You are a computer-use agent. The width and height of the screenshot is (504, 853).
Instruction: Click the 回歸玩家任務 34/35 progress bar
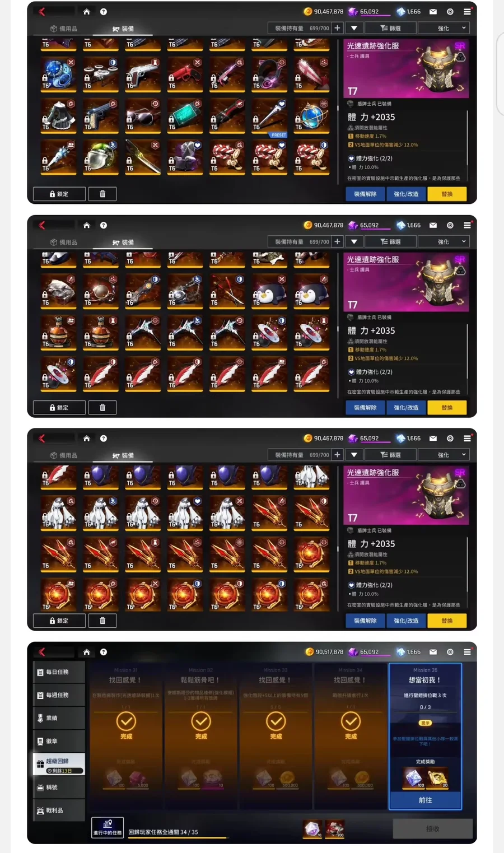[x=178, y=838]
